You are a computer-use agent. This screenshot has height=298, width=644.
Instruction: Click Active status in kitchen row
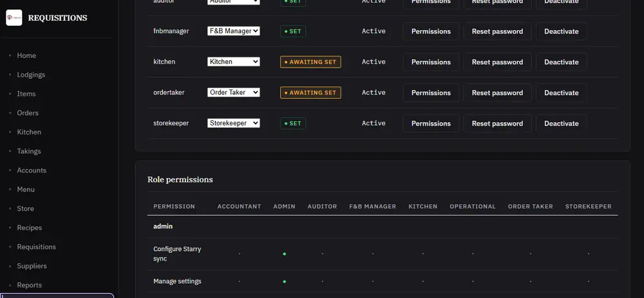coord(374,62)
